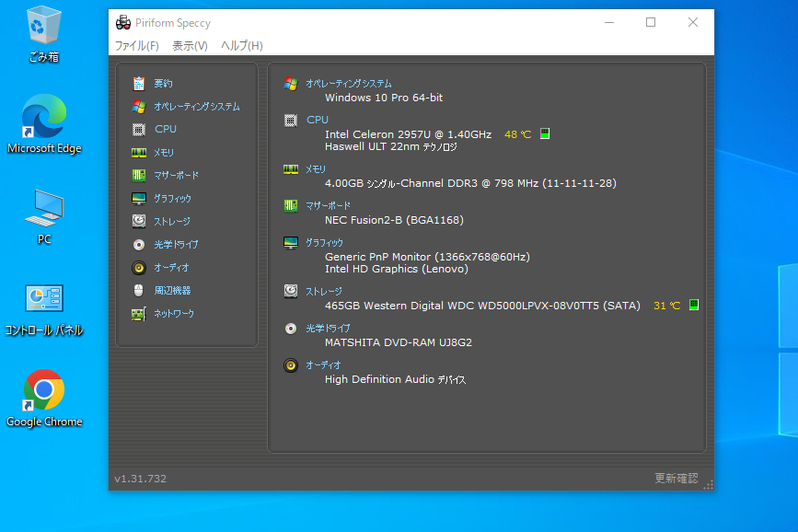Select the PC desktop icon
The height and width of the screenshot is (532, 798).
pyautogui.click(x=44, y=217)
